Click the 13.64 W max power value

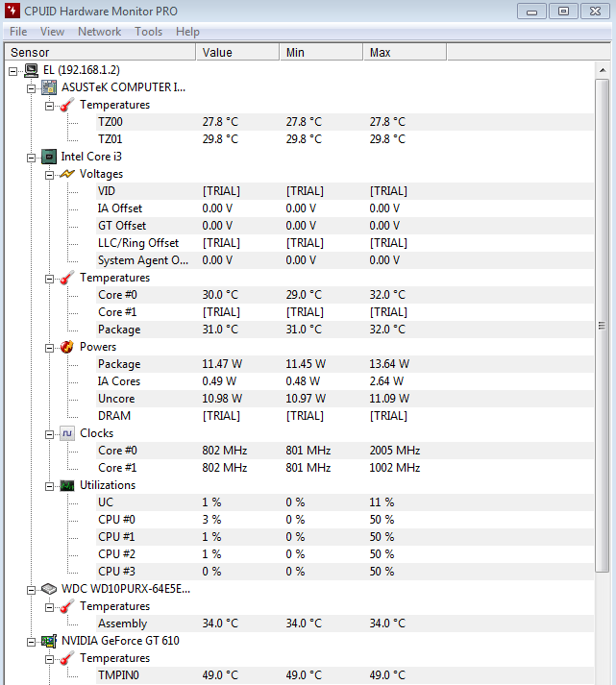390,364
